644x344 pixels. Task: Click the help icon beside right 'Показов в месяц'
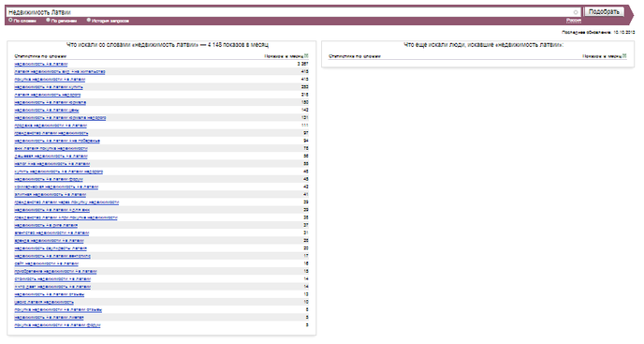[x=624, y=56]
